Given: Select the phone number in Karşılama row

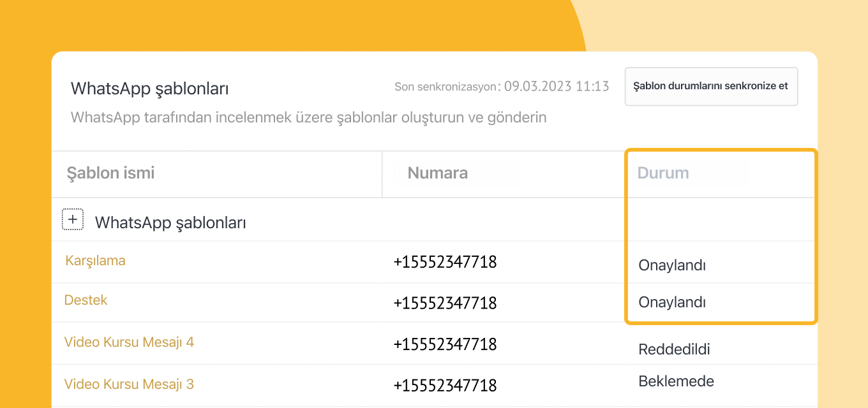Looking at the screenshot, I should pos(445,261).
